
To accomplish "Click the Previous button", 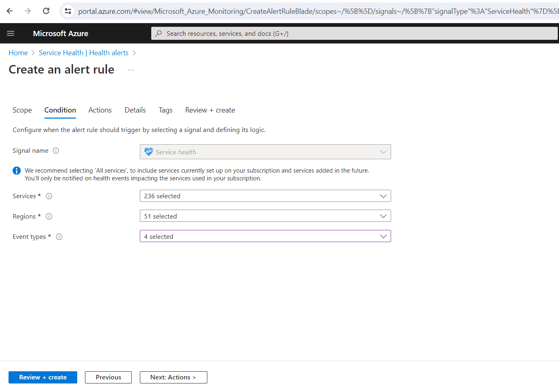I will tap(108, 377).
